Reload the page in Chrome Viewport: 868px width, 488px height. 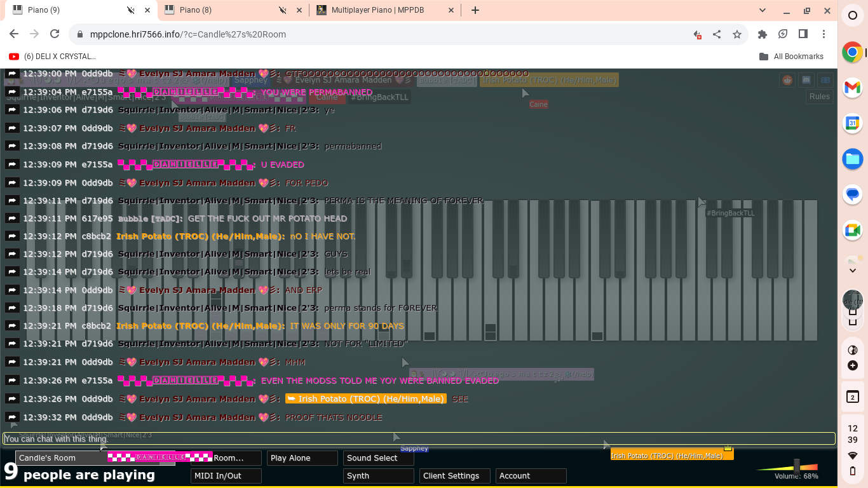pos(55,34)
